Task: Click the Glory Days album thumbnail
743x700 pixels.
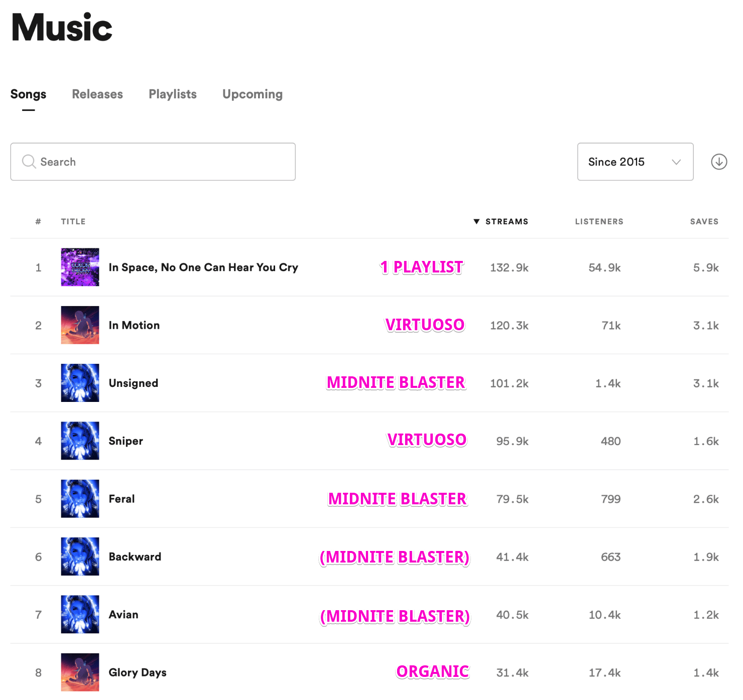Action: tap(79, 672)
